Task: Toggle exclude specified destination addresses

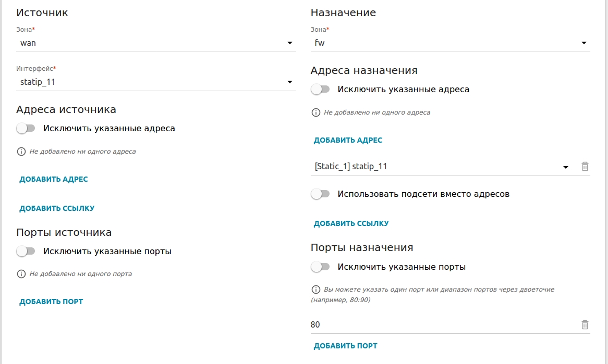Action: 320,90
